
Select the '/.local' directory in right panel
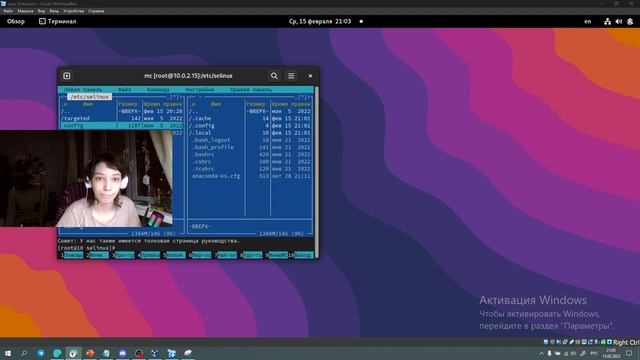pos(250,133)
